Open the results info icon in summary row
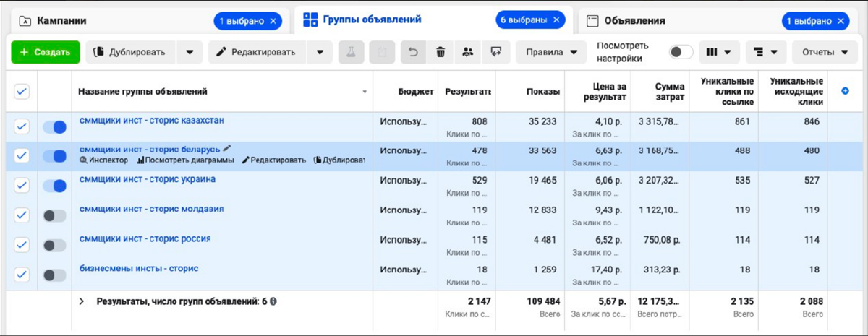 pyautogui.click(x=273, y=301)
